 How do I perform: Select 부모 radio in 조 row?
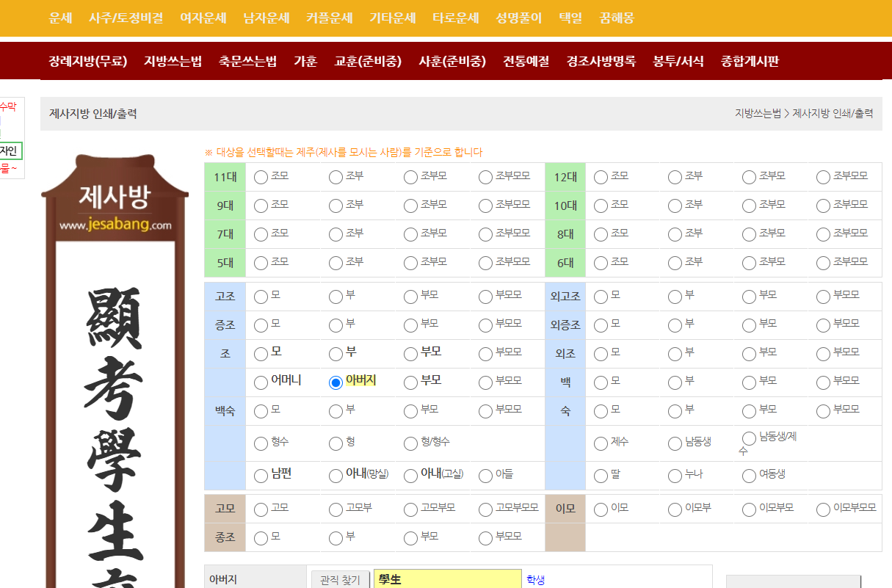point(410,354)
